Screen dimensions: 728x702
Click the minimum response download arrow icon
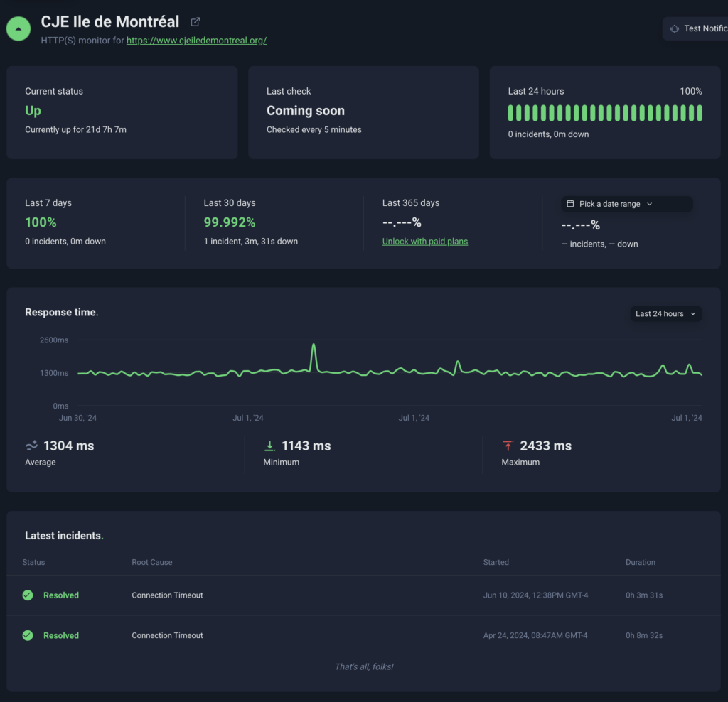pos(269,445)
